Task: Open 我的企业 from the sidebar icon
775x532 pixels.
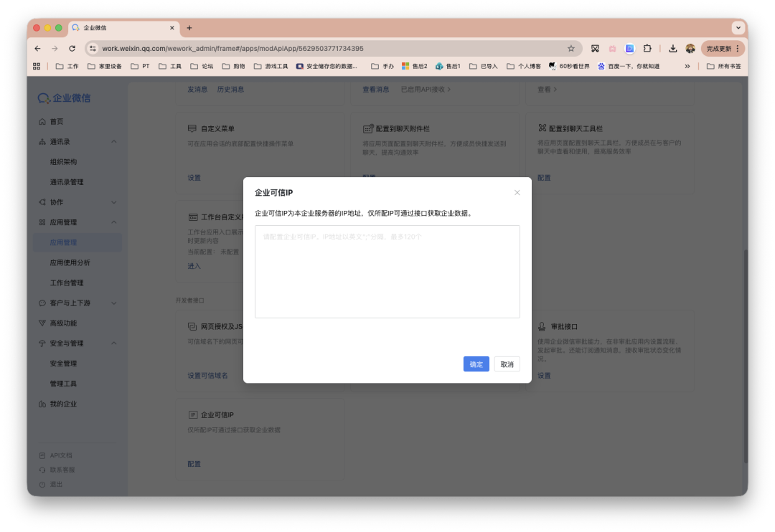Action: click(x=42, y=403)
